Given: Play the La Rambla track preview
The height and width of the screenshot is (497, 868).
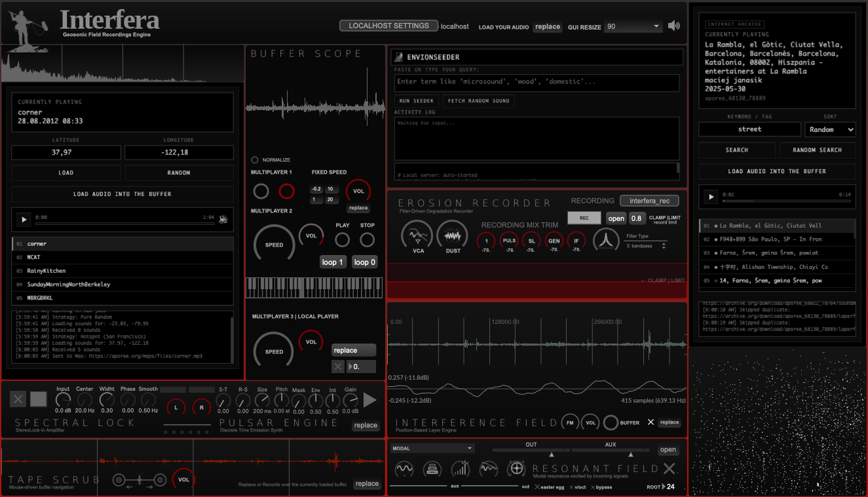Looking at the screenshot, I should [710, 196].
